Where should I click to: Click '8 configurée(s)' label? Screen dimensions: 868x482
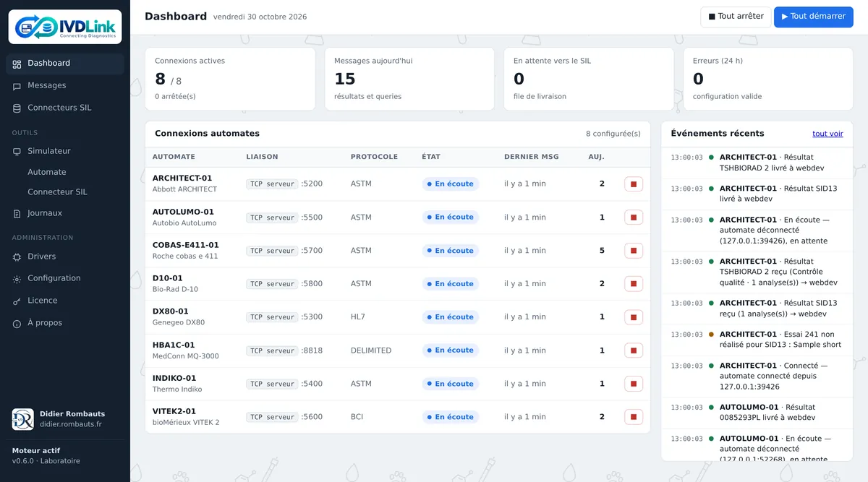point(613,134)
